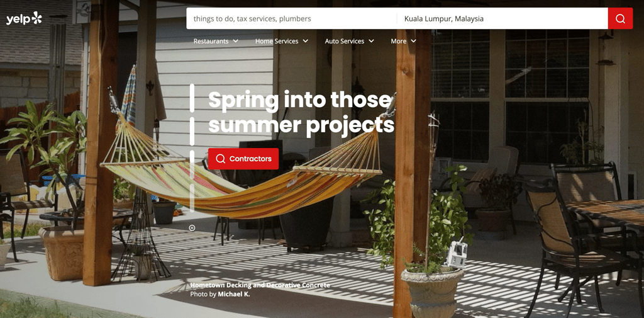Open Hometown Decking and Decorative Concrete link
This screenshot has height=318, width=644.
point(260,285)
